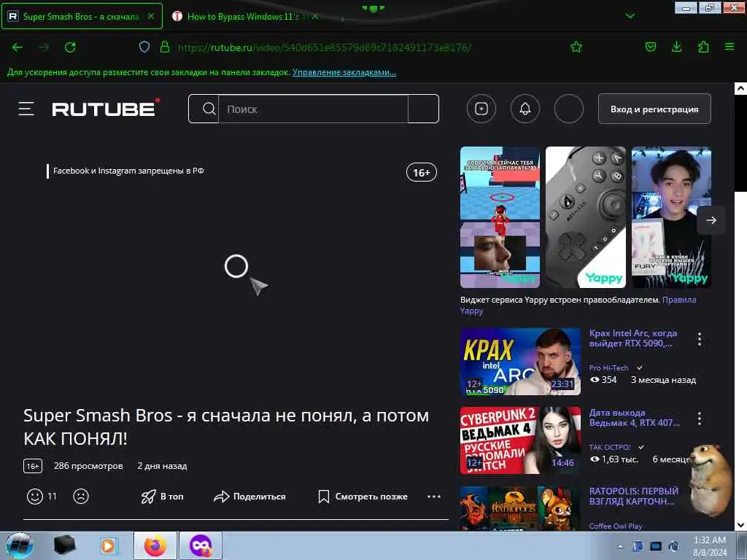Select the Super Smash Bros tab

(x=82, y=16)
